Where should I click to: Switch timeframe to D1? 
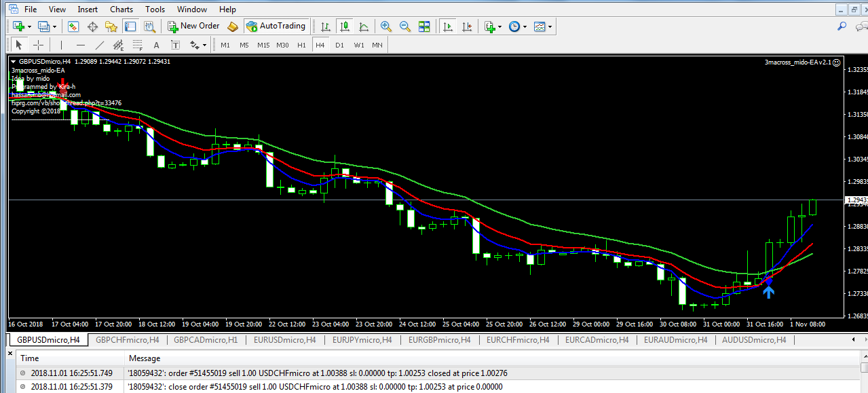click(x=339, y=45)
